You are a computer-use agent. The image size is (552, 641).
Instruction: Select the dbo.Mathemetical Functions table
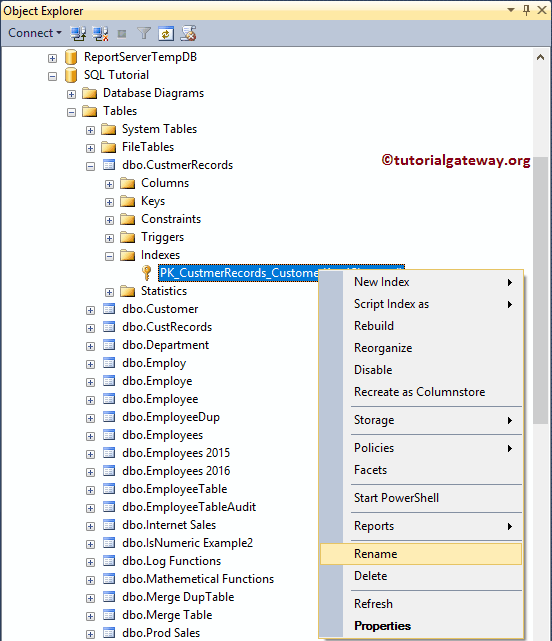[198, 579]
